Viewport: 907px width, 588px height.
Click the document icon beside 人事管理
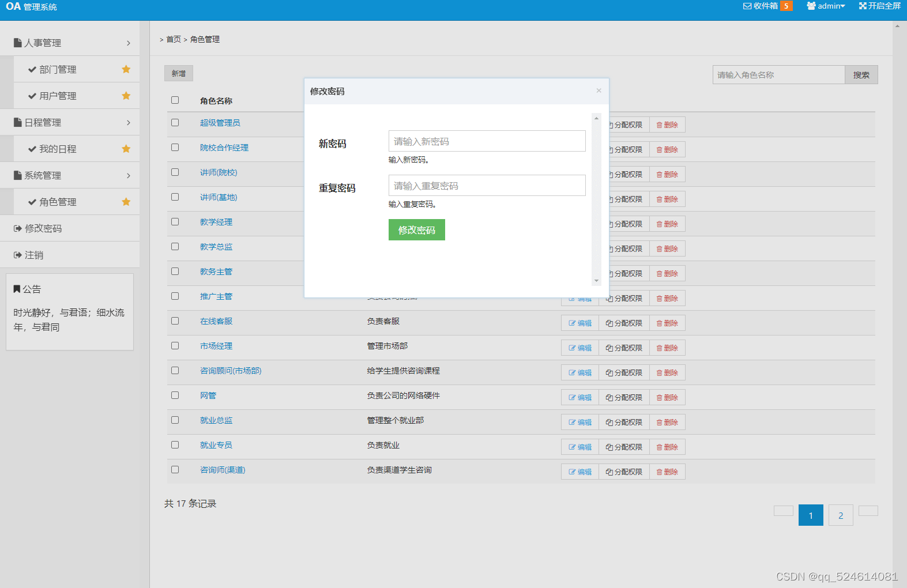pyautogui.click(x=18, y=43)
